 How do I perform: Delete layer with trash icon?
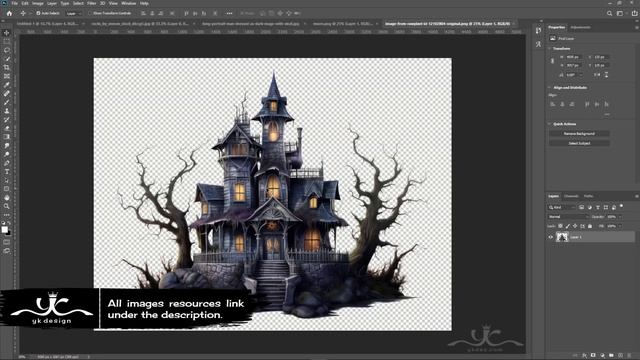coord(629,356)
